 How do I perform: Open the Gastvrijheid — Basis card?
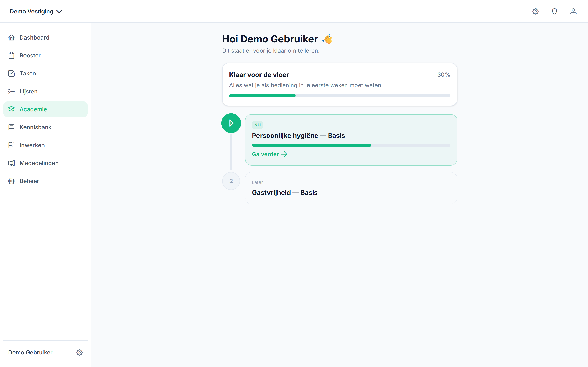pyautogui.click(x=351, y=188)
